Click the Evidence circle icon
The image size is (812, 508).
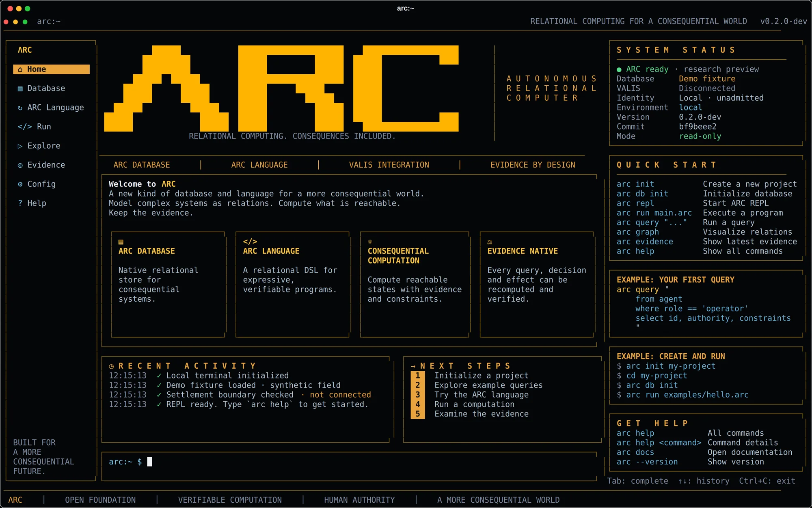[20, 165]
